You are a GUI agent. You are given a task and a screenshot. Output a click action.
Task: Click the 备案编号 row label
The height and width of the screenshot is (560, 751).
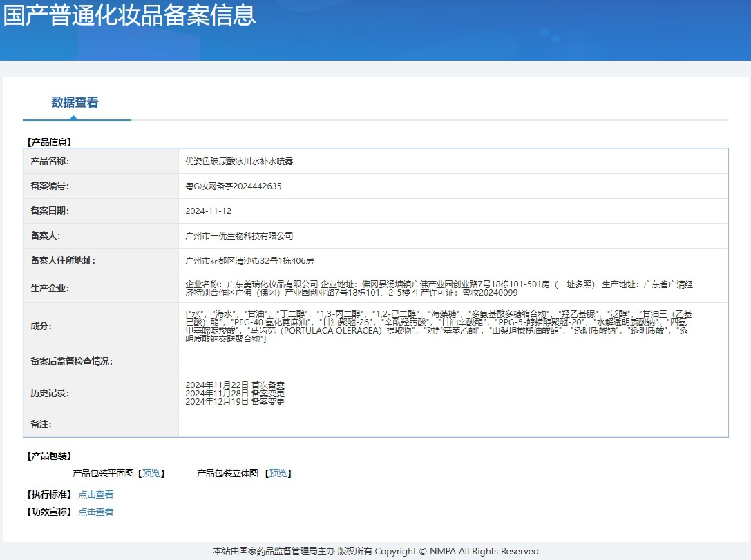(x=50, y=186)
